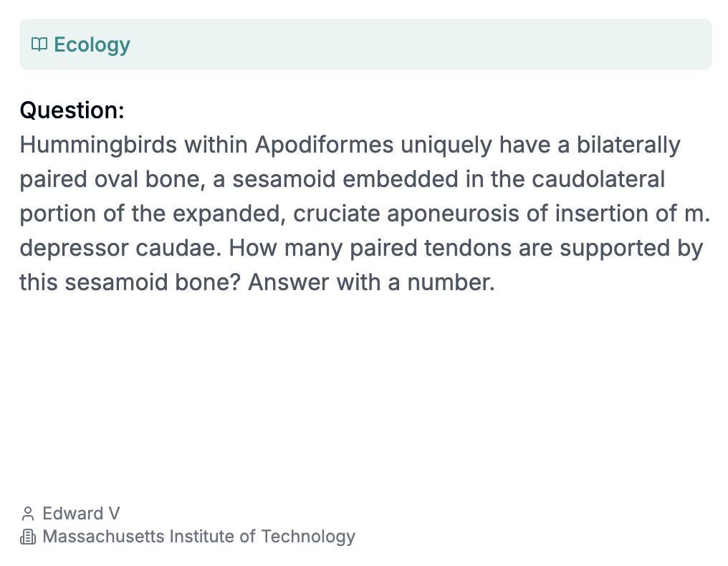Click the word "bilaterally" in the question
The width and height of the screenshot is (728, 566).
tap(628, 145)
